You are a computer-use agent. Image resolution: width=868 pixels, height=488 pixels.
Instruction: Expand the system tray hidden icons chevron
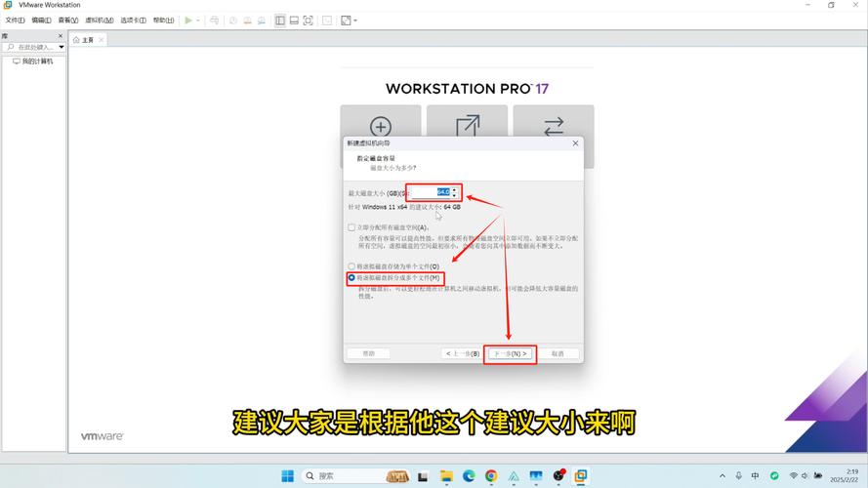[723, 476]
